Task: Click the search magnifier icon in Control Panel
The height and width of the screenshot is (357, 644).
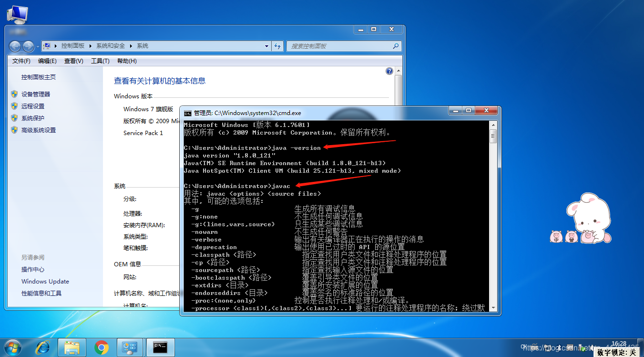Action: point(396,46)
